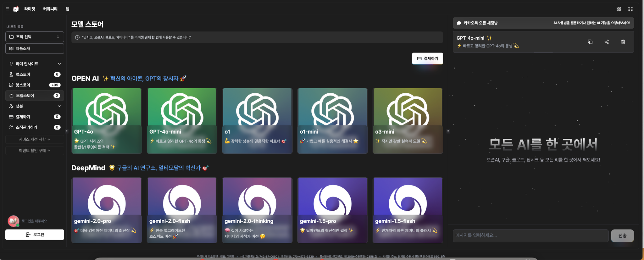This screenshot has height=260, width=644.
Task: Select the gemini-2.0-pro model card
Action: point(107,210)
